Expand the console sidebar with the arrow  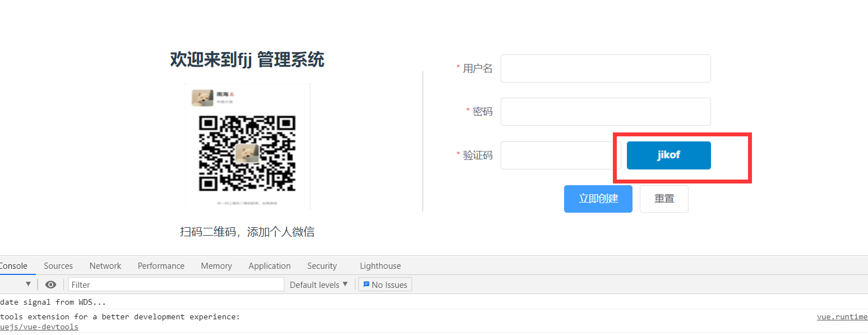point(28,284)
